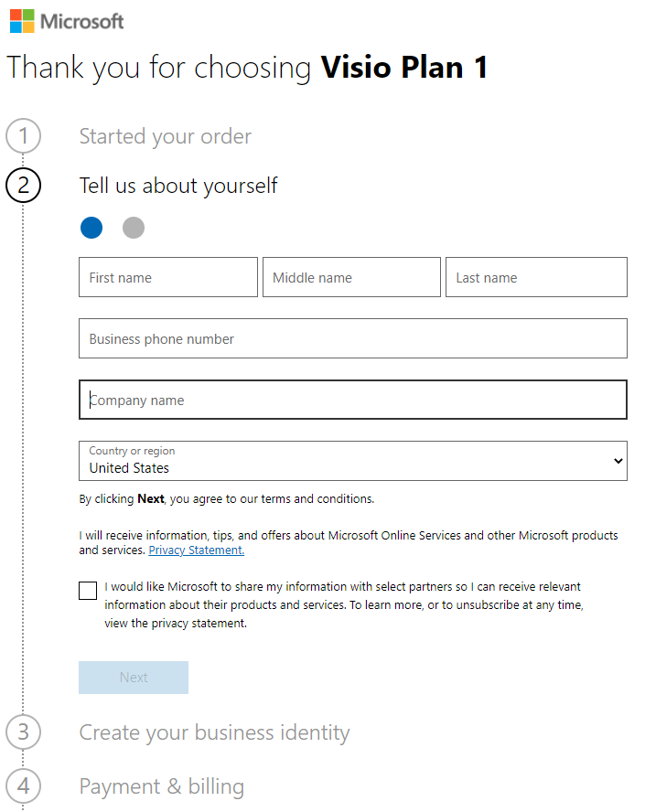Click the dropdown chevron next to United States
This screenshot has height=812, width=645.
pyautogui.click(x=617, y=461)
